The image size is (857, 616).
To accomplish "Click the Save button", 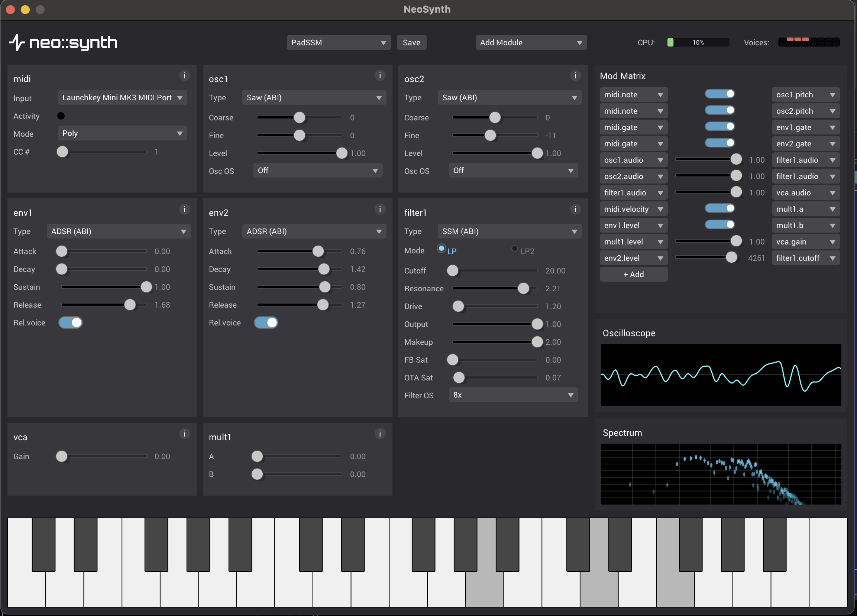I will (411, 43).
